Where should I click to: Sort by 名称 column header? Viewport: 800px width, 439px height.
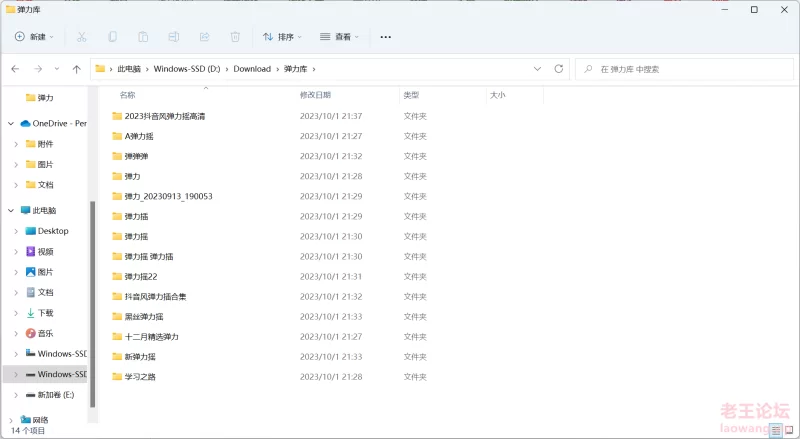pos(128,95)
